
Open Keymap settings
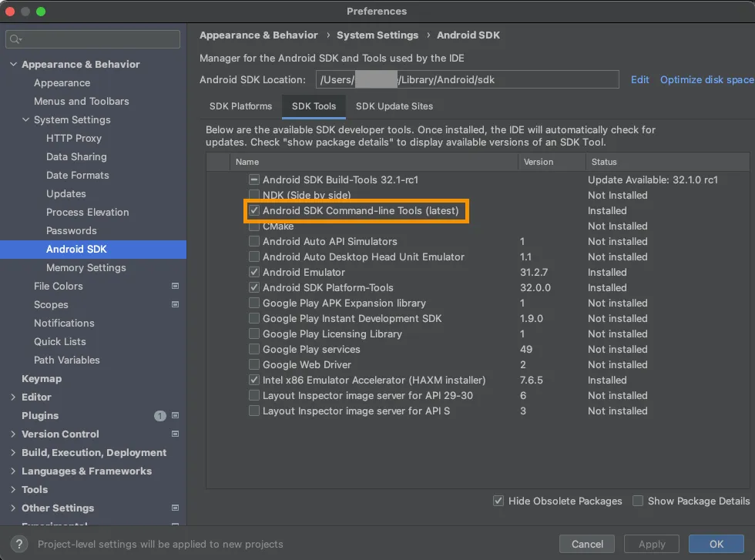click(42, 378)
